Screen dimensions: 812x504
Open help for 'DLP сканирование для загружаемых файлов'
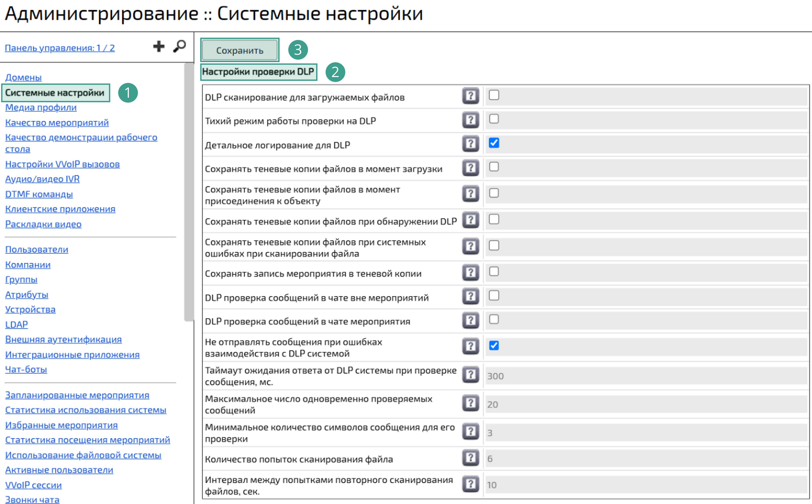click(470, 96)
